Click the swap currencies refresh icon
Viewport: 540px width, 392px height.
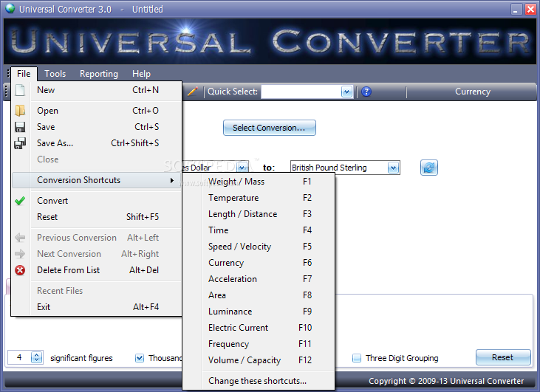(428, 168)
